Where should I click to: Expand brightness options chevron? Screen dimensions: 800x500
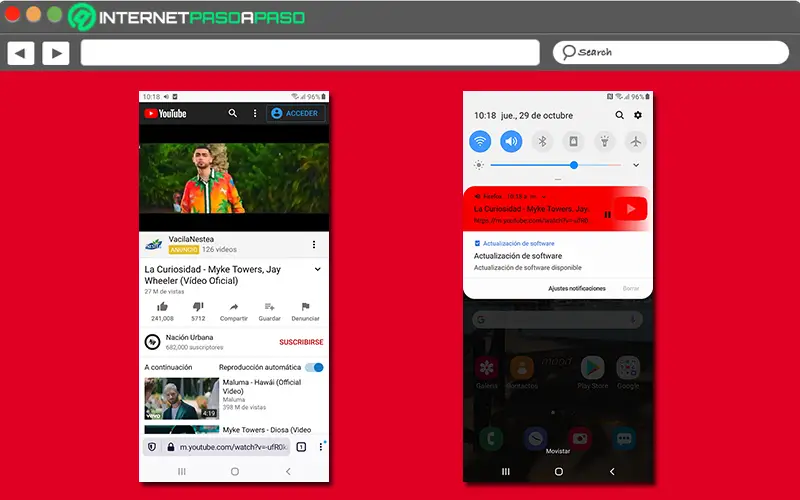(x=636, y=165)
